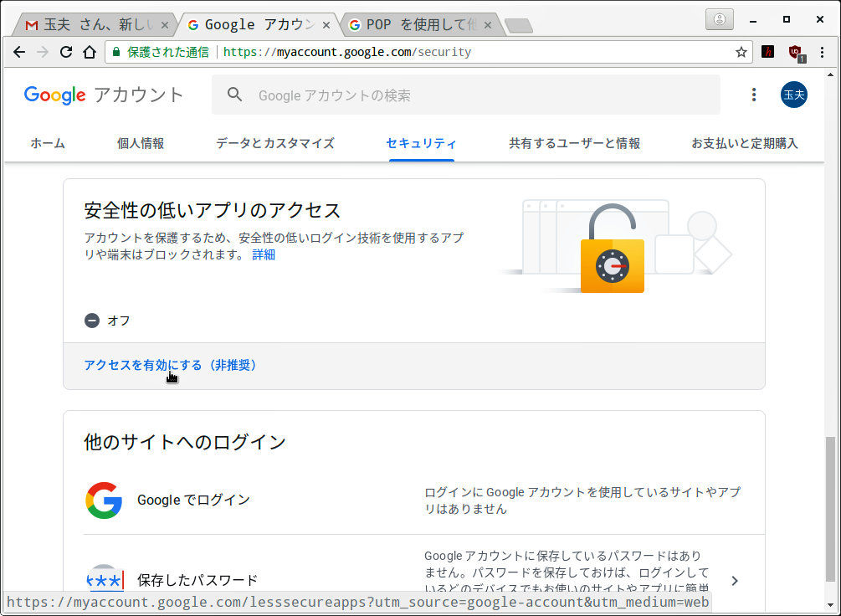Close the Google アカウント tab
This screenshot has width=841, height=616.
pyautogui.click(x=326, y=25)
